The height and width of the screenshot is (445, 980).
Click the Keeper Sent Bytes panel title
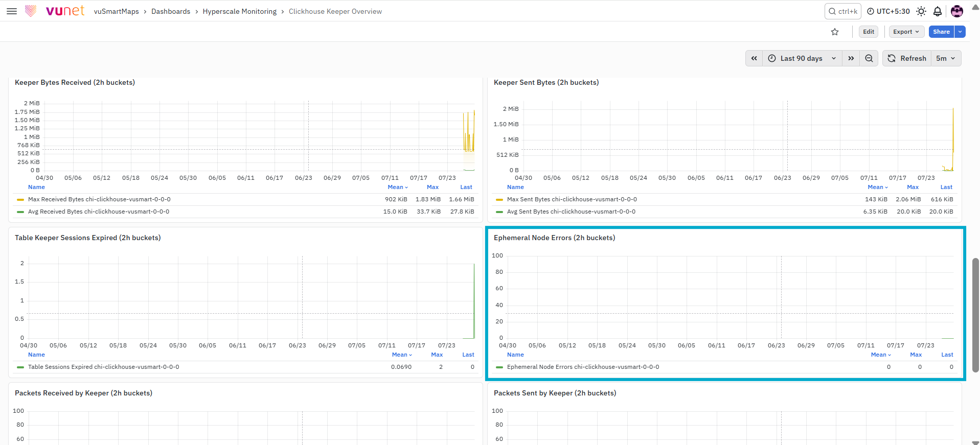click(546, 82)
